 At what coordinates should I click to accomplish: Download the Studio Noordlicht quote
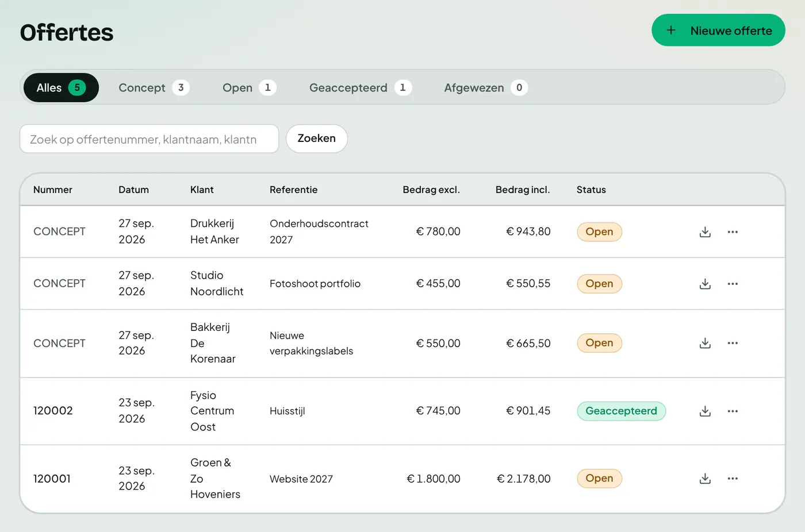(705, 284)
